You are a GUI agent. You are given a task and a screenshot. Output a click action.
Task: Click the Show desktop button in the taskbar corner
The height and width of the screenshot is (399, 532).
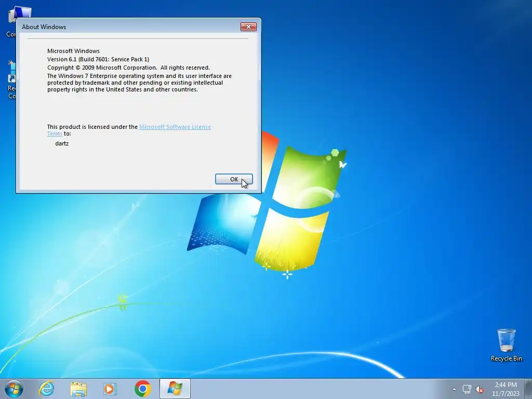(528, 389)
